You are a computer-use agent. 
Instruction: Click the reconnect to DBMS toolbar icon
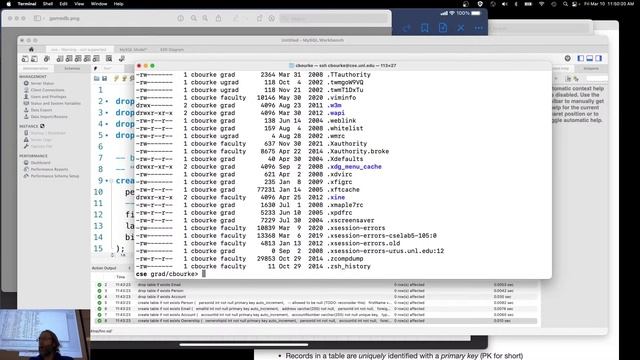coord(122,59)
